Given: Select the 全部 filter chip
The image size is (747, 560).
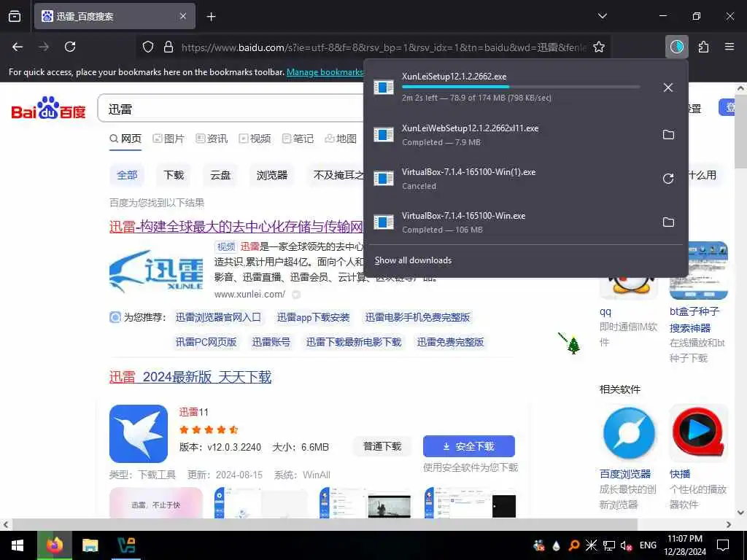Looking at the screenshot, I should point(127,175).
